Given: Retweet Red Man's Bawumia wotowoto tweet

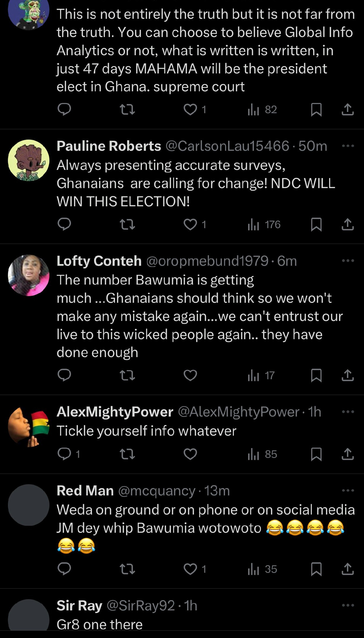Looking at the screenshot, I should point(127,569).
